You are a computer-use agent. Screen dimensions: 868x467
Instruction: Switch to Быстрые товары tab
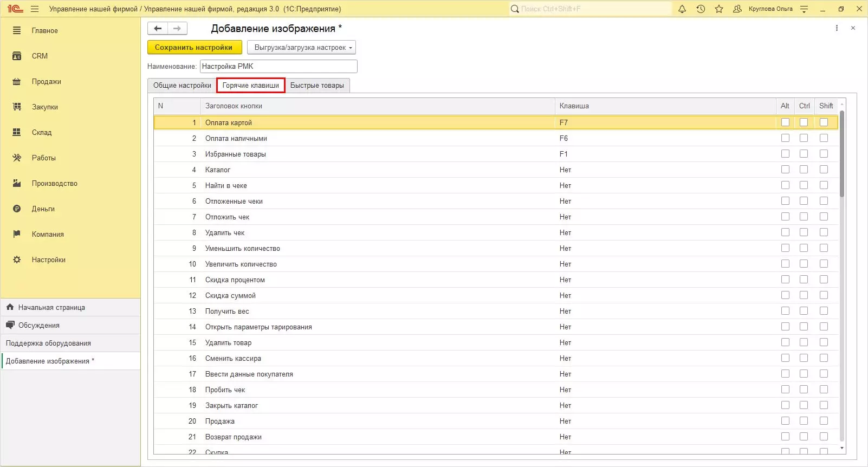[317, 86]
